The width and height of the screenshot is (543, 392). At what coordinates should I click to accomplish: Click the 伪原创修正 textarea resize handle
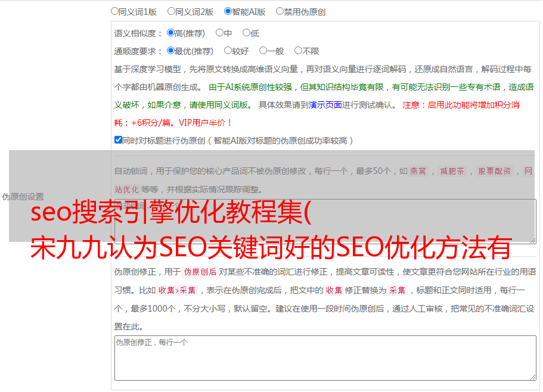click(x=532, y=377)
